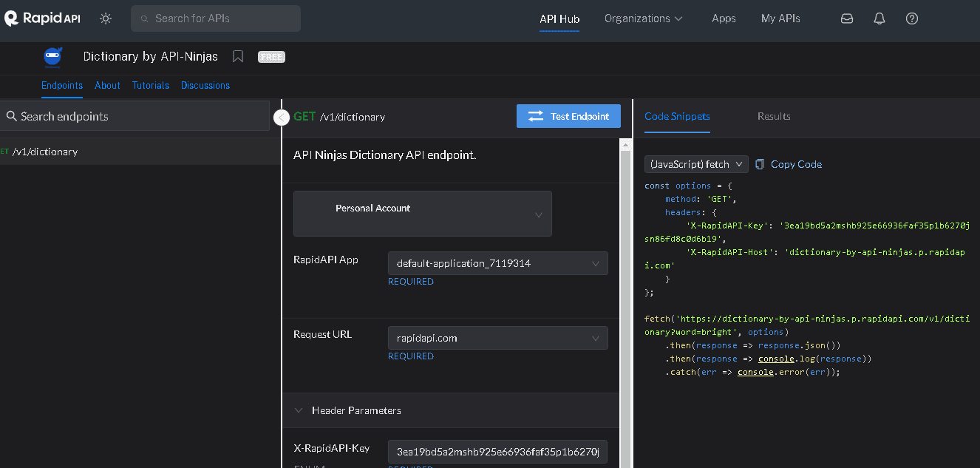The height and width of the screenshot is (468, 980).
Task: Open the help question mark icon
Action: [x=912, y=18]
